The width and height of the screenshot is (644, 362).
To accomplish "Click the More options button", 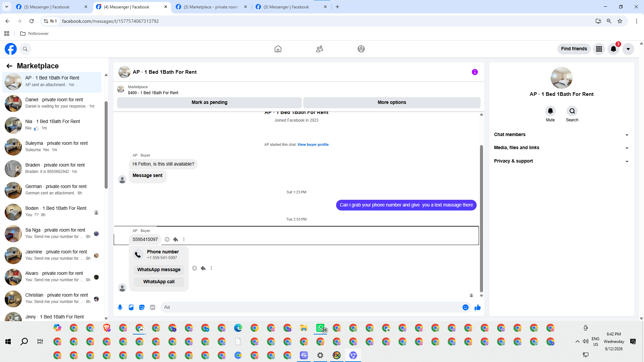I will [392, 103].
